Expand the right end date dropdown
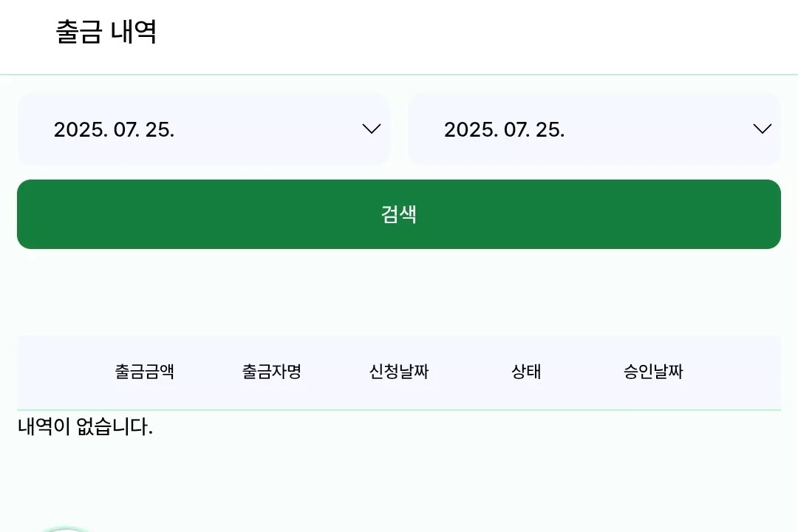The image size is (798, 532). click(594, 129)
